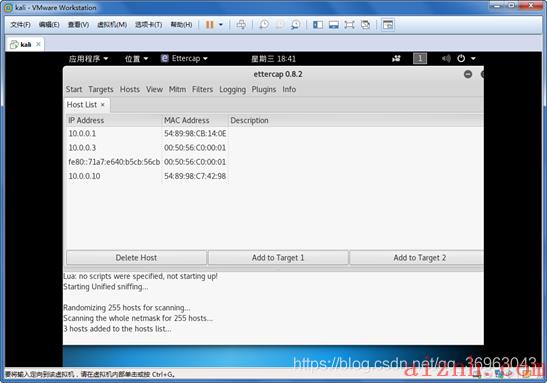Expand the system menu arrow beside power icon
Viewport: 547px width, 383px height.
[x=473, y=59]
